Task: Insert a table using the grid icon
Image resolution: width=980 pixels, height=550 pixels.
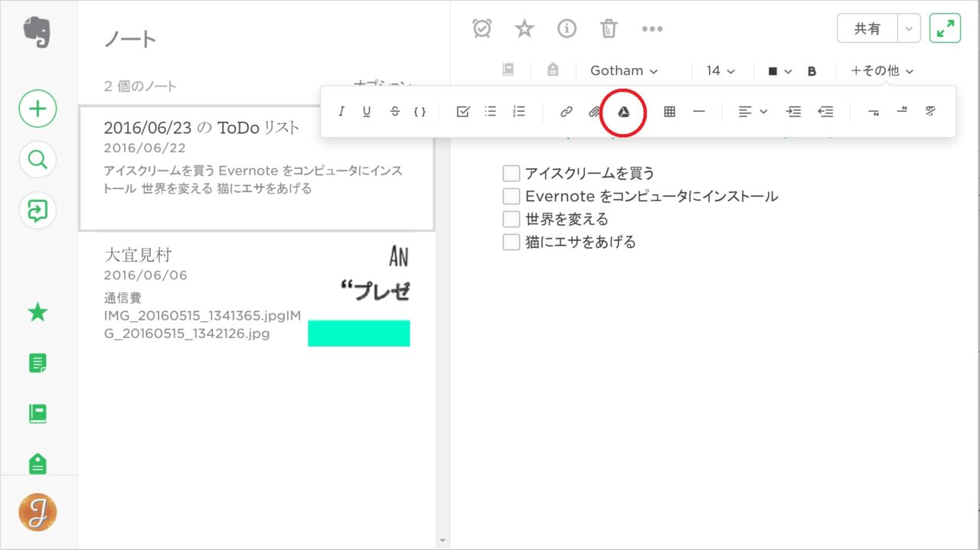Action: click(x=669, y=112)
